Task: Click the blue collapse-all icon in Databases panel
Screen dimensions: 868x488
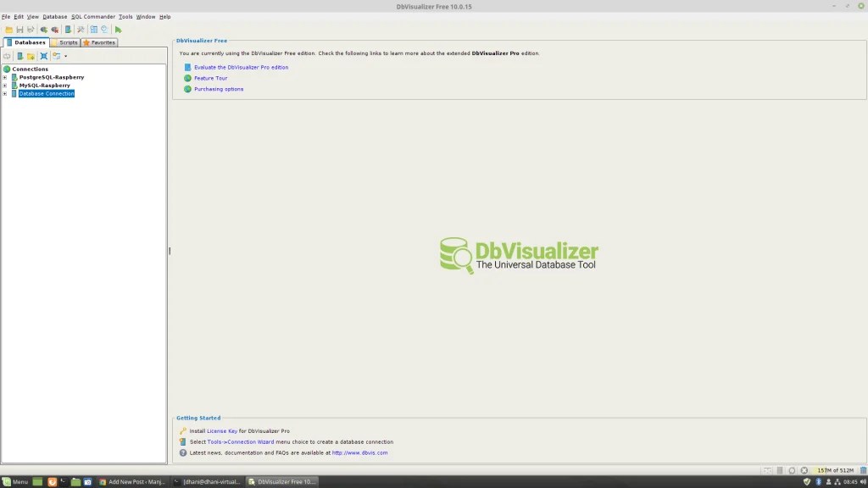Action: (x=44, y=56)
